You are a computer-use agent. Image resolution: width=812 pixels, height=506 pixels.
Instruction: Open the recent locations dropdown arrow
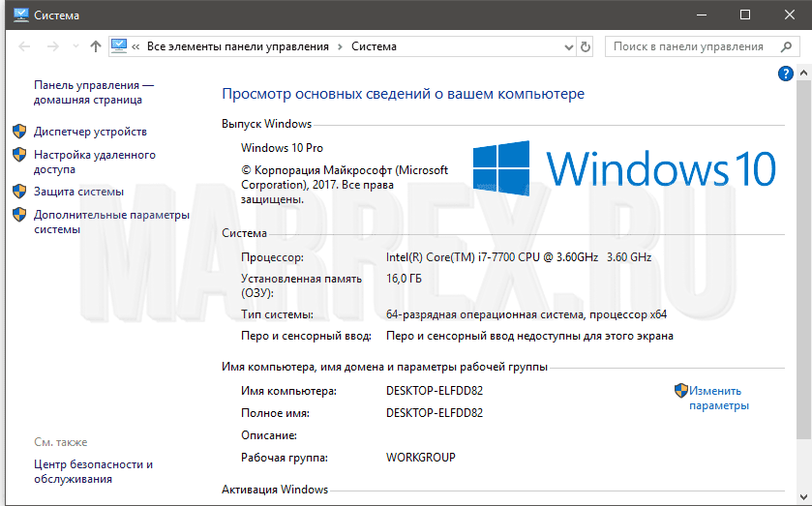(x=75, y=46)
